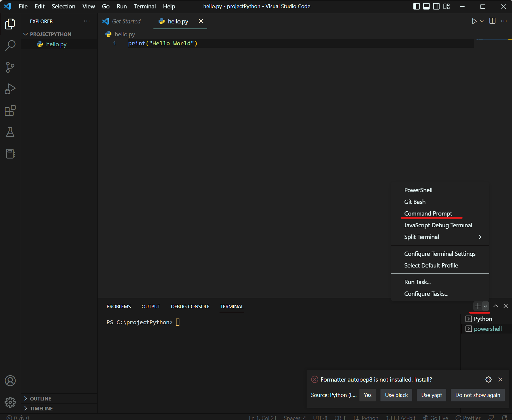Open the Manage gear in activity bar
Viewport: 512px width, 420px height.
tap(10, 402)
